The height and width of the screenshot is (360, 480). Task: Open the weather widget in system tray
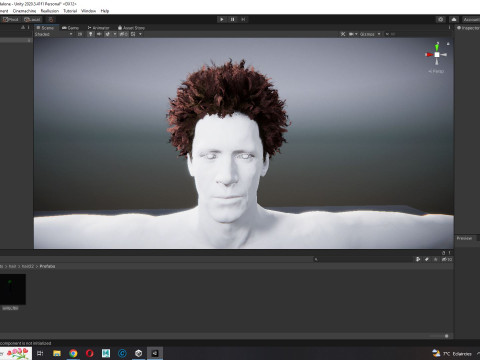[452, 353]
